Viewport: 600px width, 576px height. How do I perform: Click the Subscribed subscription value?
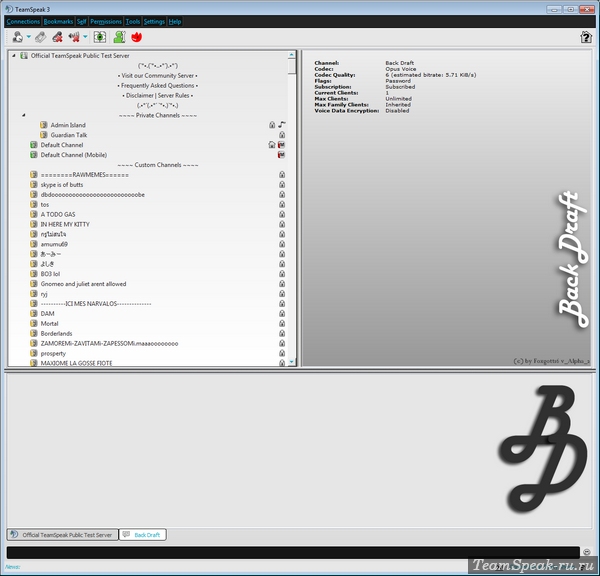pyautogui.click(x=400, y=87)
